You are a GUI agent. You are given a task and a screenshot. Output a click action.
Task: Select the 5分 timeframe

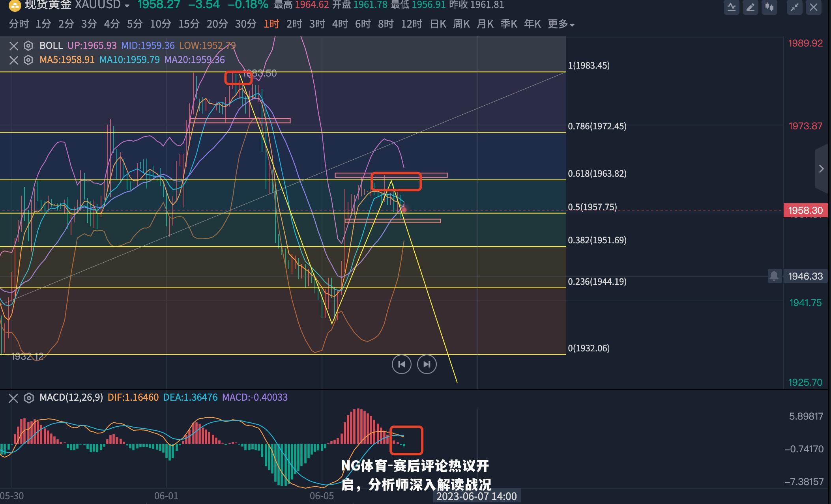click(x=135, y=24)
